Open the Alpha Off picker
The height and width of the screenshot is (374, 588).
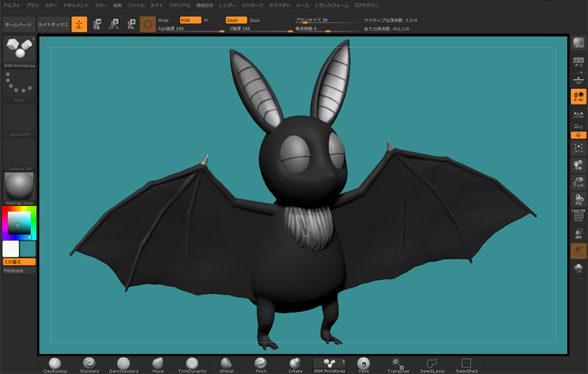tap(19, 121)
